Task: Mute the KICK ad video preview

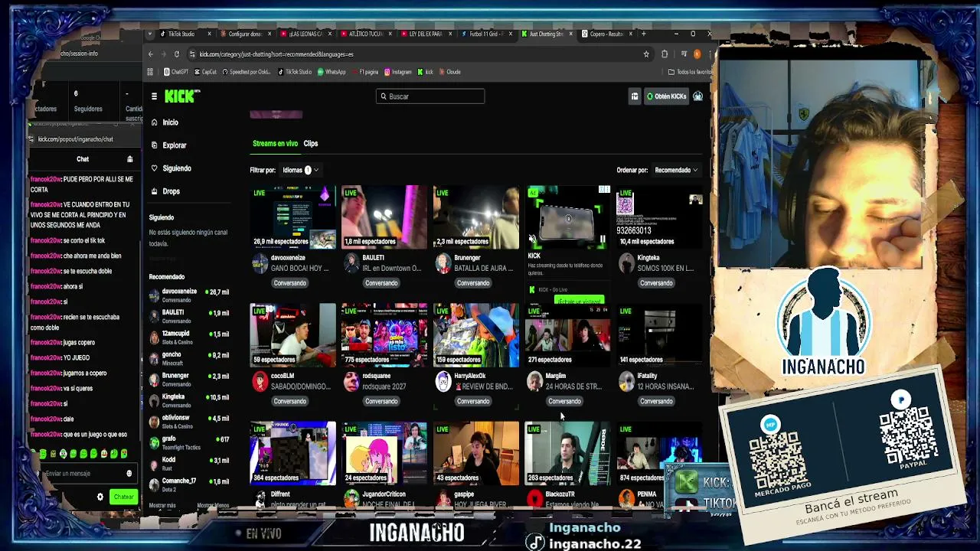Action: [533, 240]
